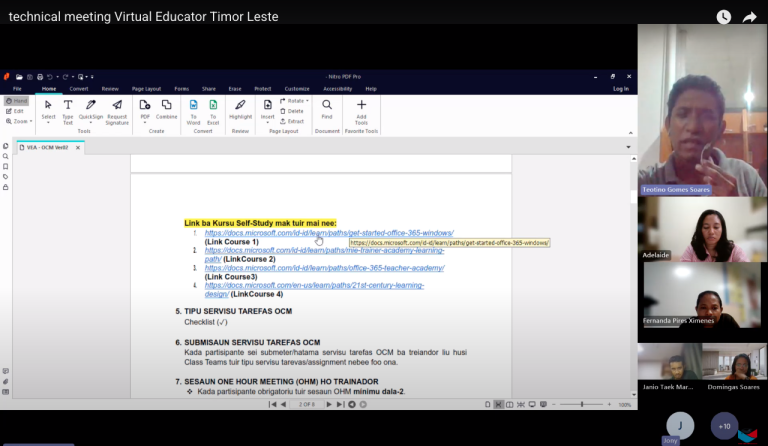Convert document To Excel
Viewport: 768px width, 446px height.
213,112
